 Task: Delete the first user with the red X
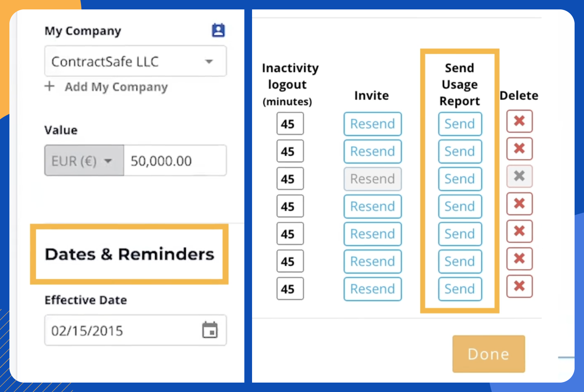click(x=519, y=121)
